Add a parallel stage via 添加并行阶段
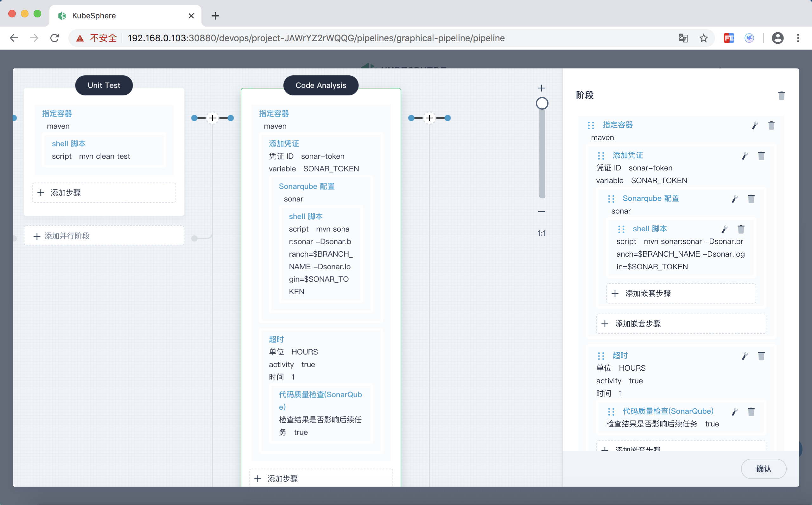The height and width of the screenshot is (505, 812). (x=104, y=236)
